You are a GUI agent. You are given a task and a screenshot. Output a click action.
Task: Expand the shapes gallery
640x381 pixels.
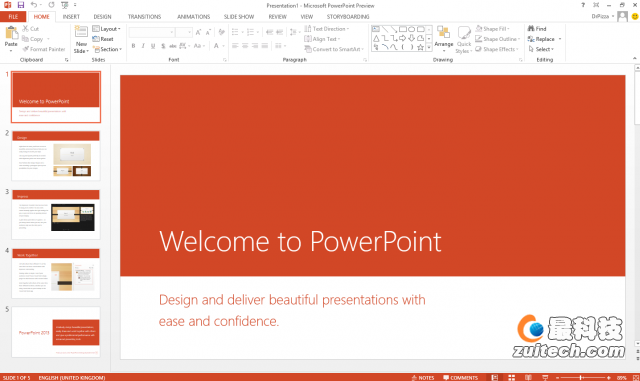pyautogui.click(x=429, y=48)
